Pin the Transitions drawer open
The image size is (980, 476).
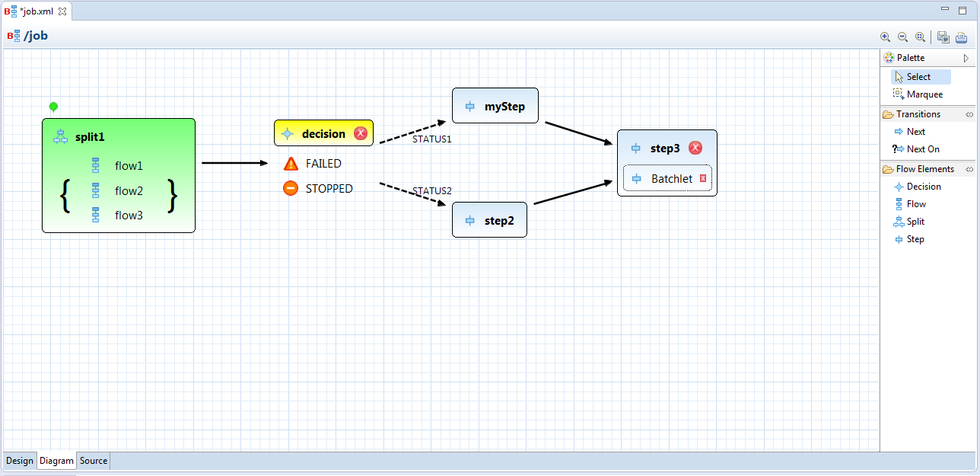(969, 114)
